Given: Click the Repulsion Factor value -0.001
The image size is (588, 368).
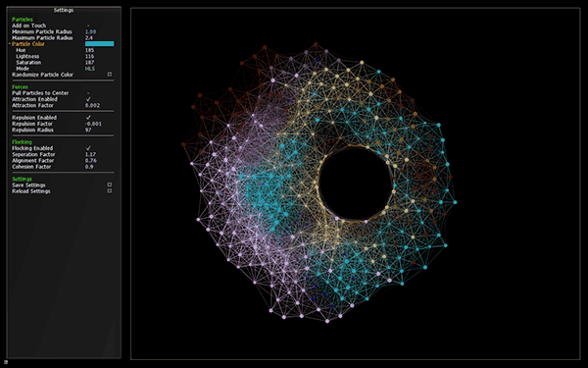Looking at the screenshot, I should coord(93,124).
